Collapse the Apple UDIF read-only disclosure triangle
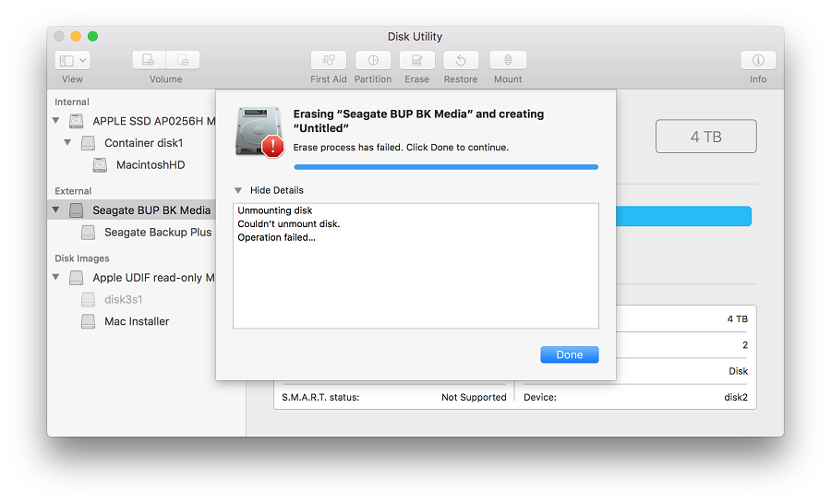 pos(55,277)
